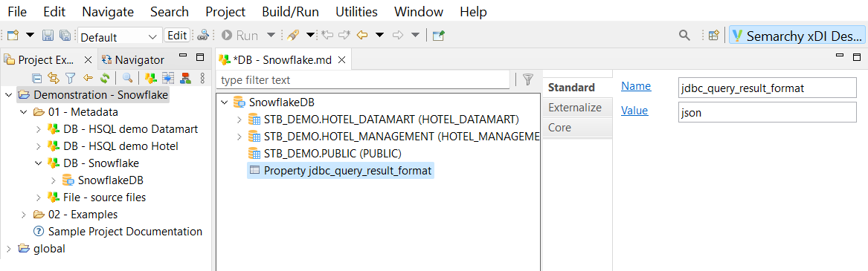Open the Run dropdown arrow
The image size is (868, 271).
[271, 36]
